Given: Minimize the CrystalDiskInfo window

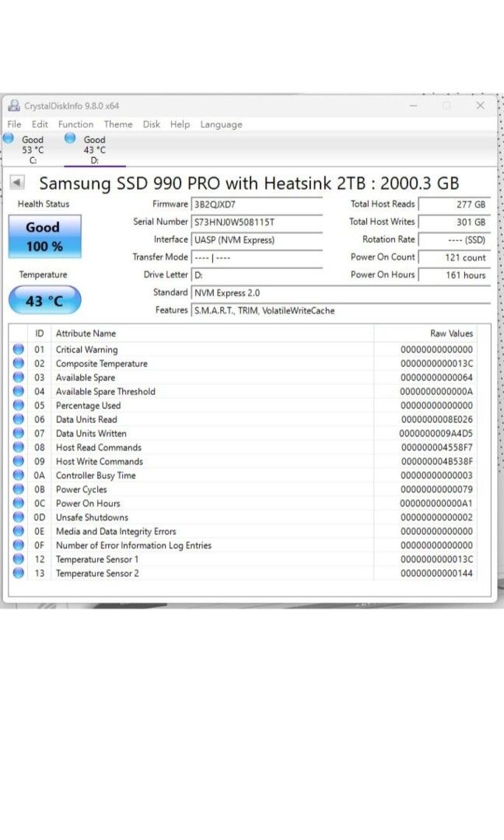Looking at the screenshot, I should 414,106.
